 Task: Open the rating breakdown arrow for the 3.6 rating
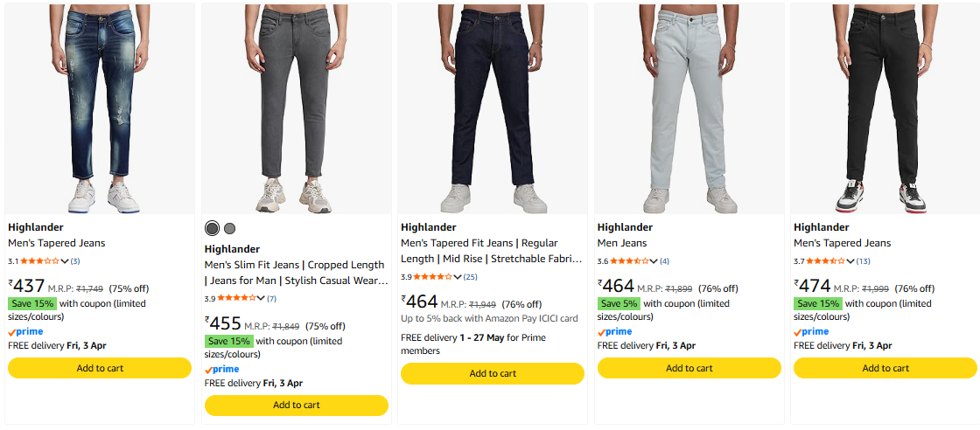point(654,261)
